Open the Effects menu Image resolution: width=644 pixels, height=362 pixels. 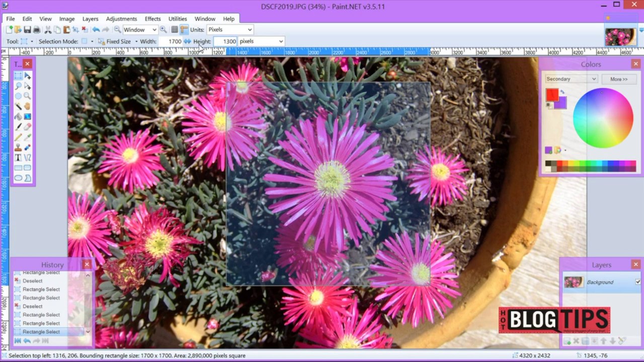tap(153, 19)
